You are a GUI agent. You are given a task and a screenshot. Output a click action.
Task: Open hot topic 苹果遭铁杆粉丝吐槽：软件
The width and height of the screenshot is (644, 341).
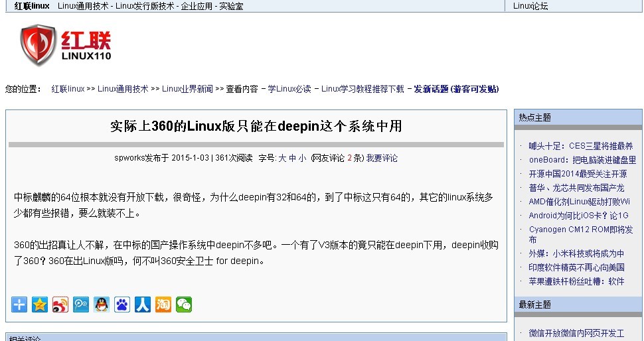(x=577, y=281)
